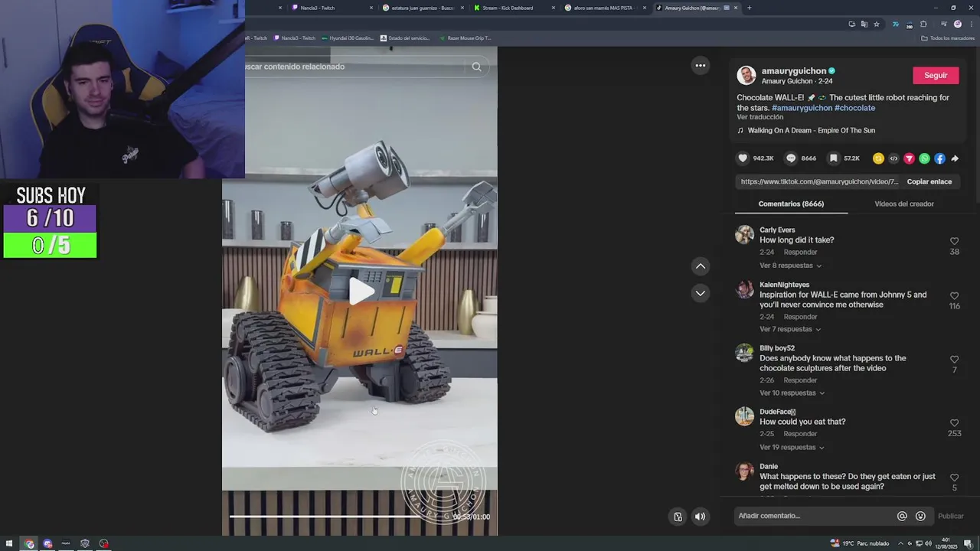The image size is (980, 551).
Task: Like Carly Evers' comment
Action: [x=954, y=241]
